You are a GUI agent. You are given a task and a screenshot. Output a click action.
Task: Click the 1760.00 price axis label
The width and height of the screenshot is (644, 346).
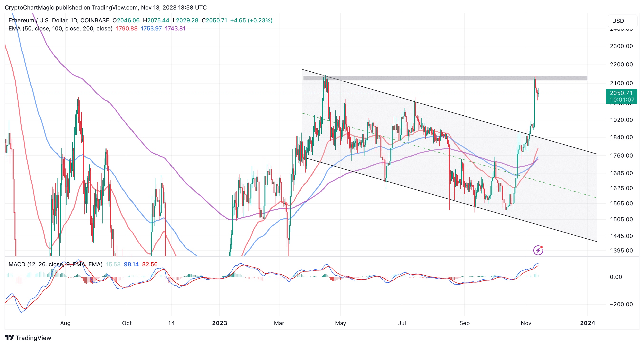pos(621,155)
